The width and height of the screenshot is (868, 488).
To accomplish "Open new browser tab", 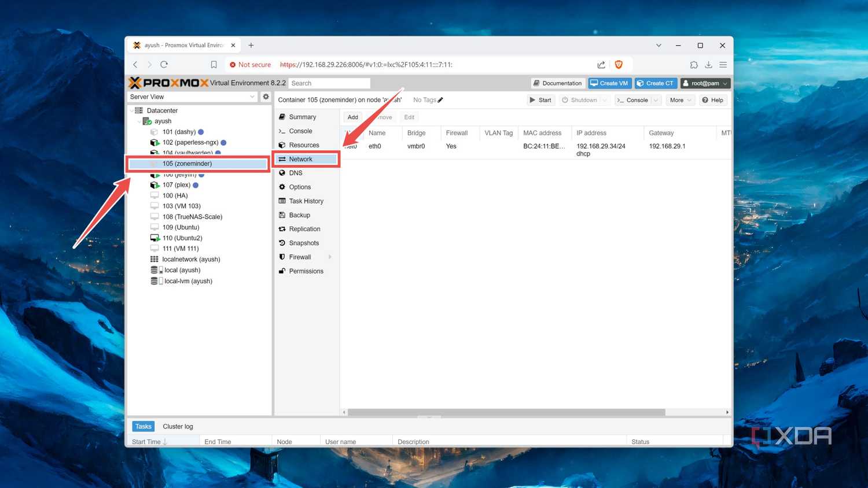I will (251, 45).
